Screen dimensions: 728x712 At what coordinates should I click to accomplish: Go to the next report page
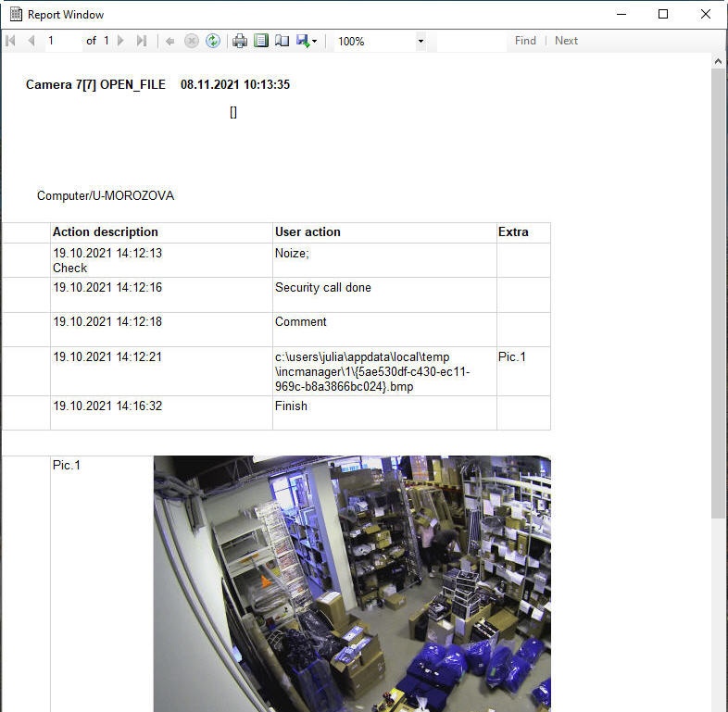(x=121, y=41)
